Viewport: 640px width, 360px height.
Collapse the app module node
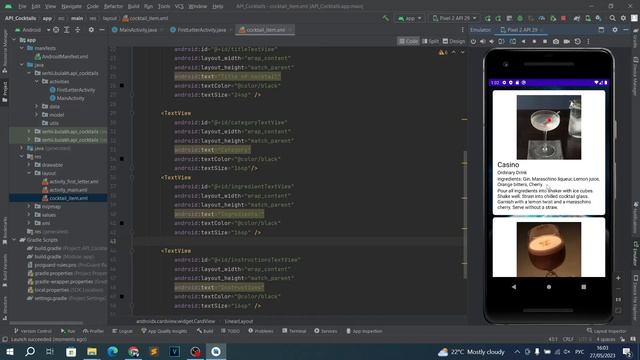click(x=14, y=40)
